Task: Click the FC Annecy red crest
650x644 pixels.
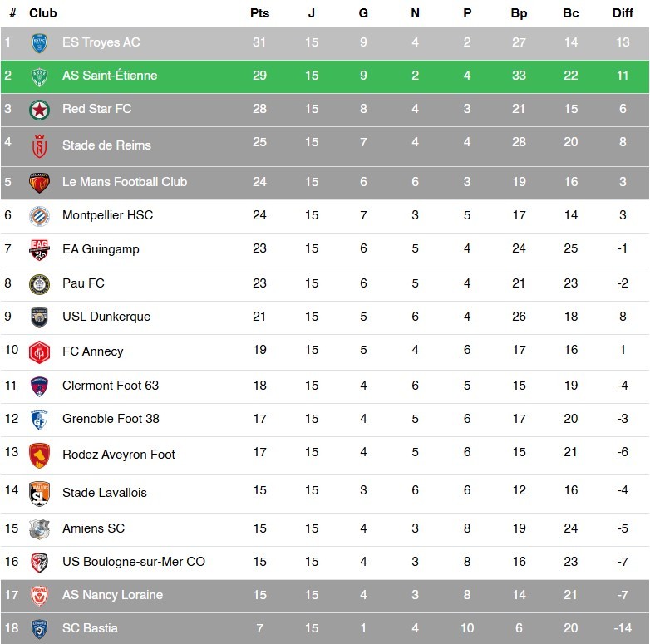Action: point(38,351)
